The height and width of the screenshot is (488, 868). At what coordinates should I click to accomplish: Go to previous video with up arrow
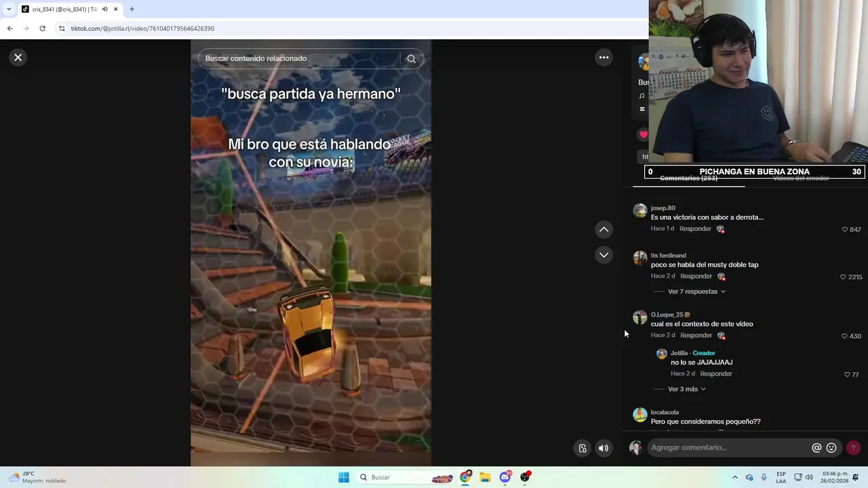604,230
